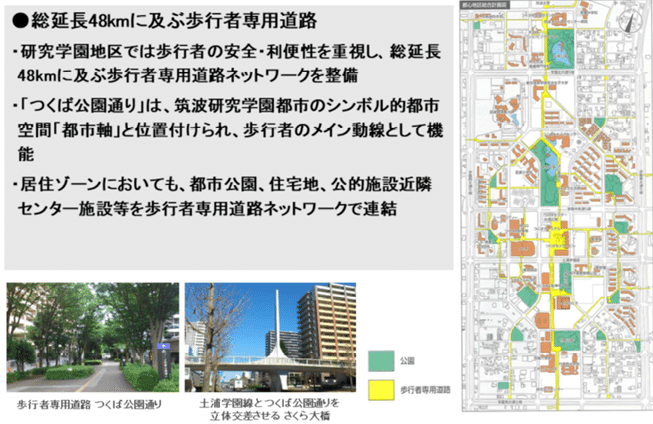653x424 pixels.
Task: Click the caption line 土浦学園線とつくば公園通りを
Action: [x=270, y=403]
